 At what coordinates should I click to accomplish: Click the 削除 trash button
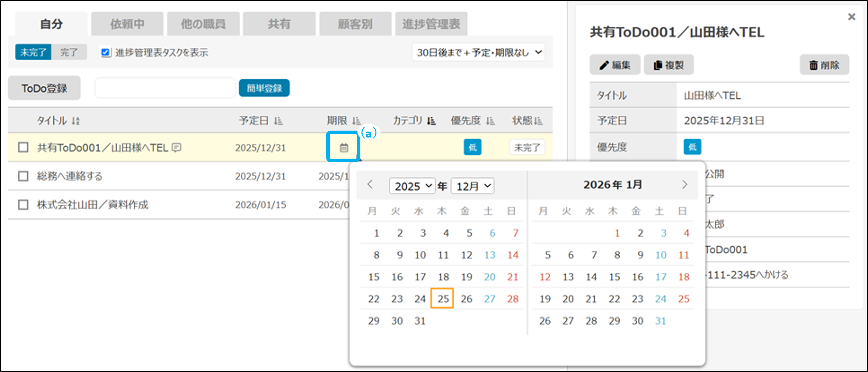pyautogui.click(x=824, y=65)
